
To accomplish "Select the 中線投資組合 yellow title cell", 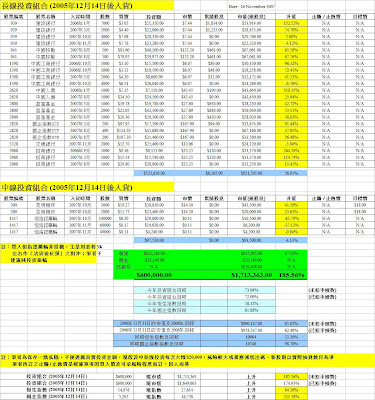I will (87, 187).
